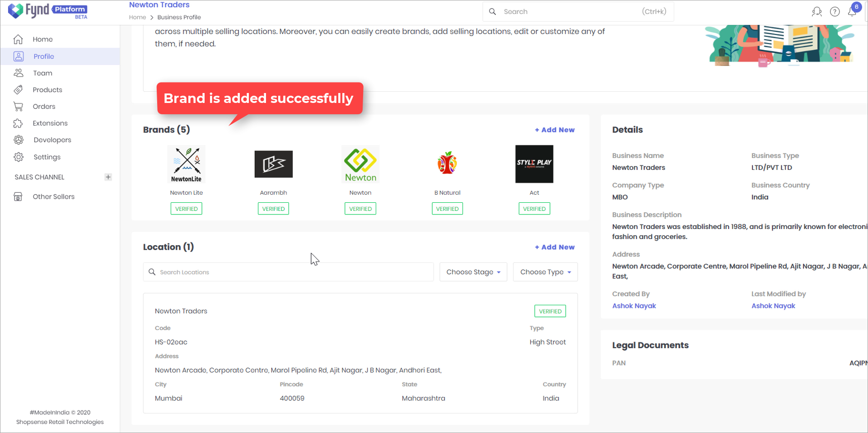The image size is (868, 433).
Task: Click VERIFIED badge under B Natural
Action: [448, 209]
